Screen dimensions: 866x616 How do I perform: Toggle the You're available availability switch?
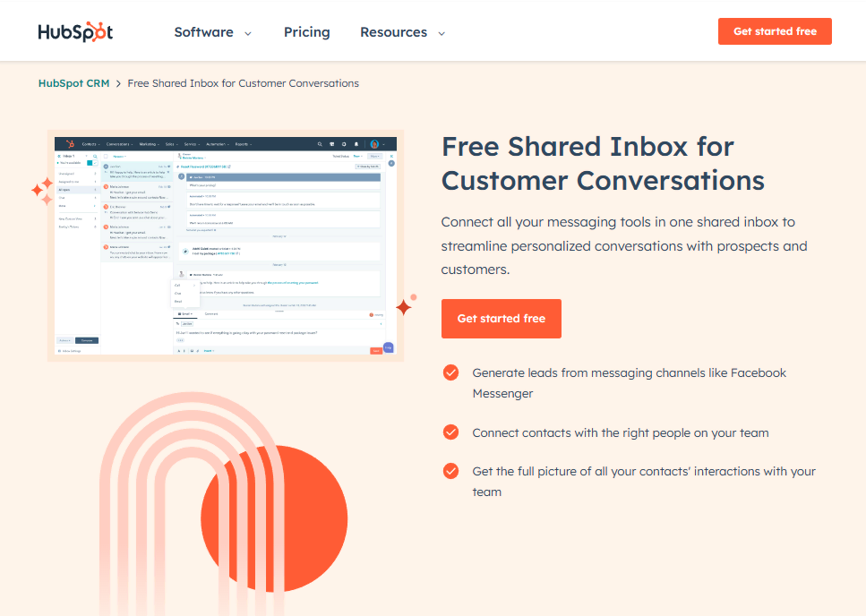(90, 163)
